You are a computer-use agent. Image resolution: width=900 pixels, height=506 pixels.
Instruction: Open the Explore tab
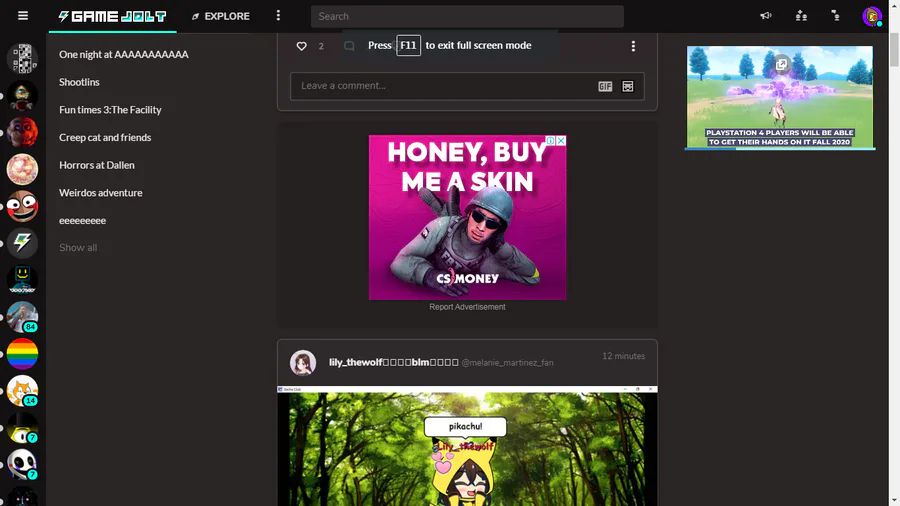click(x=221, y=16)
